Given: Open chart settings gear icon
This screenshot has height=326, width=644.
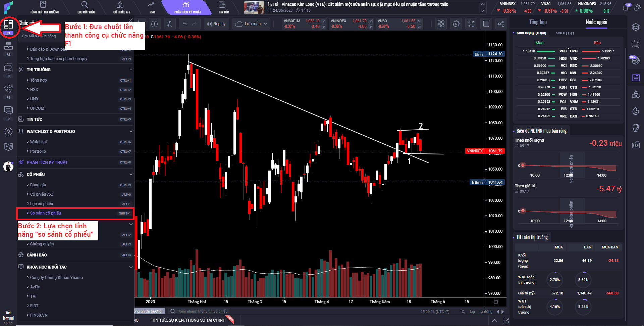Looking at the screenshot, I should tap(456, 24).
